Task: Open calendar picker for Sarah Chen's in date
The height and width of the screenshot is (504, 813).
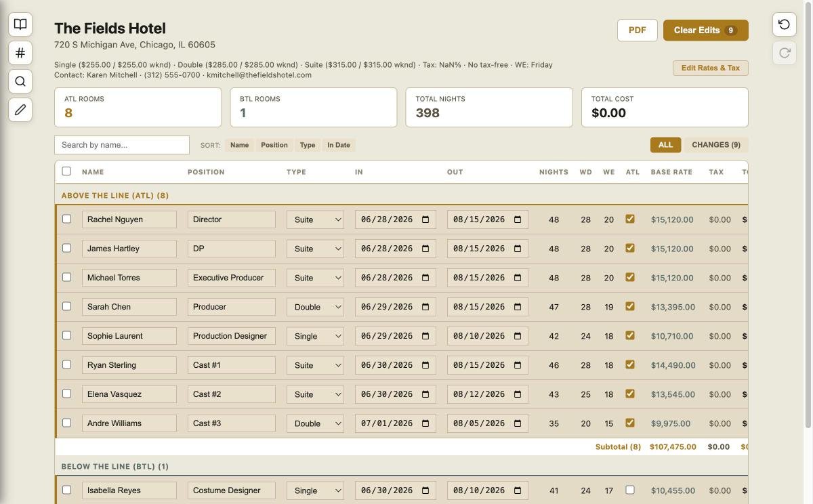Action: coord(425,307)
